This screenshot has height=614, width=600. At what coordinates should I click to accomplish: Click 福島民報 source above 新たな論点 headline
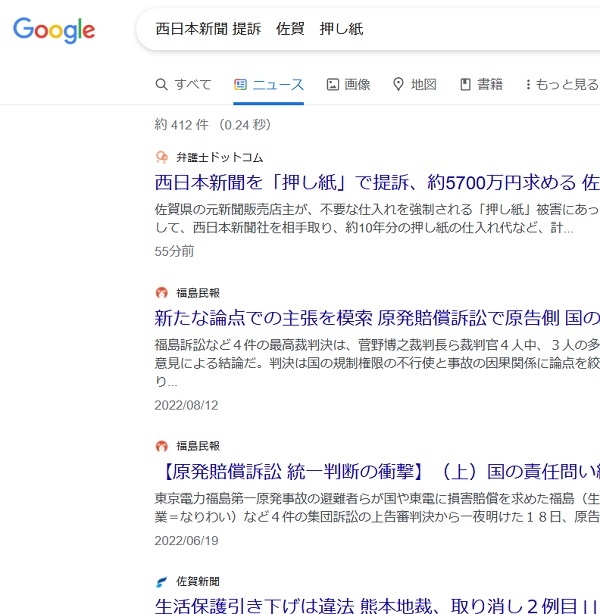pos(198,293)
